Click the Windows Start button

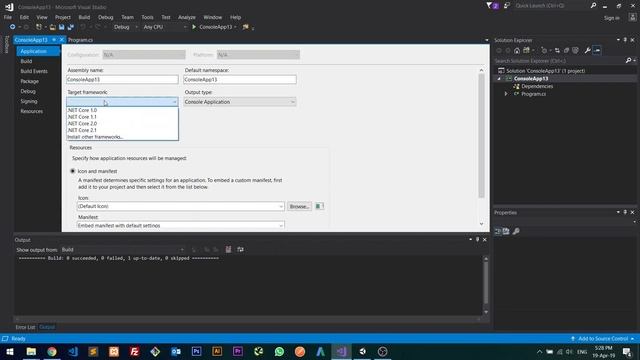[x=10, y=351]
